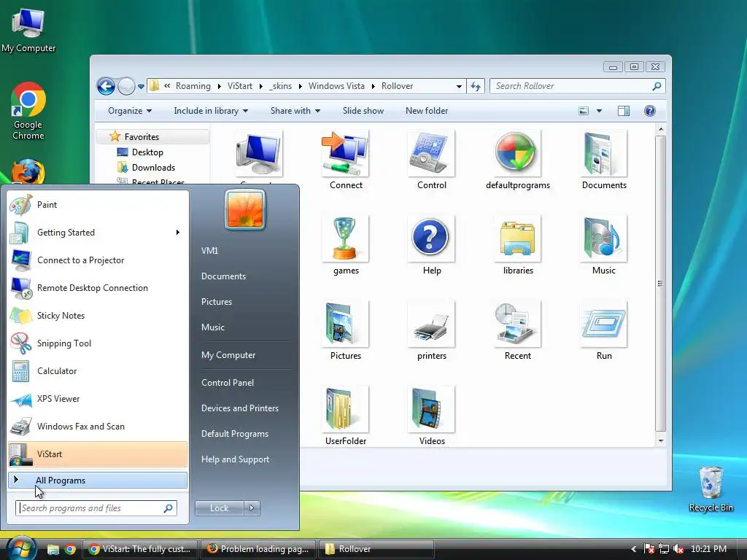Open the Organize dropdown menu

click(130, 111)
